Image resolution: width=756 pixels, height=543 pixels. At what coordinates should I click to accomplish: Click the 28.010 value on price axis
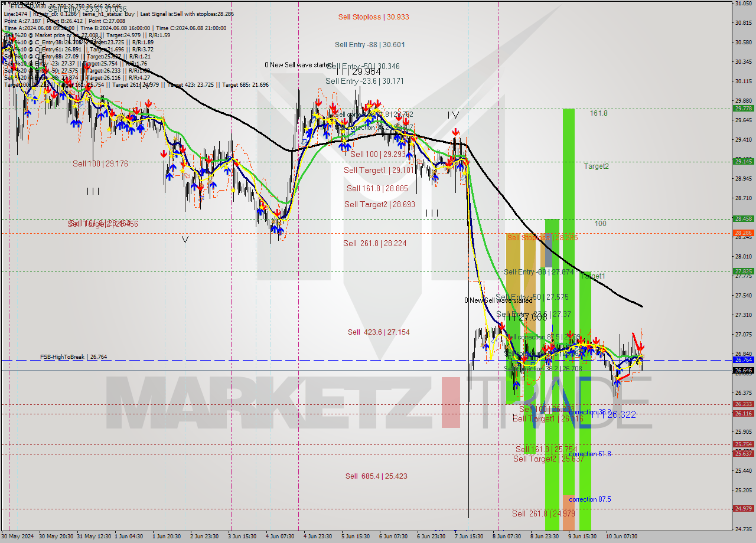pyautogui.click(x=743, y=257)
